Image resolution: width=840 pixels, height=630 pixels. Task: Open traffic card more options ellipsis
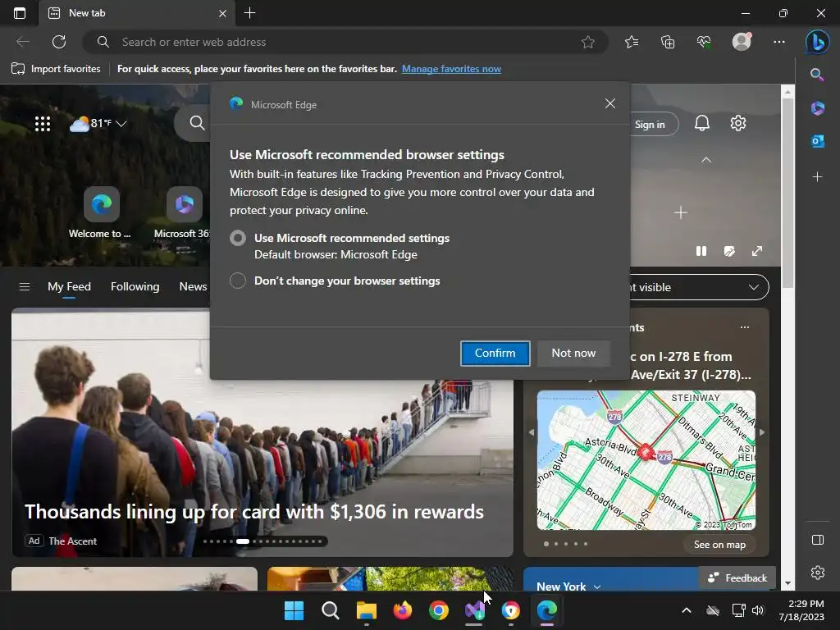pyautogui.click(x=745, y=327)
